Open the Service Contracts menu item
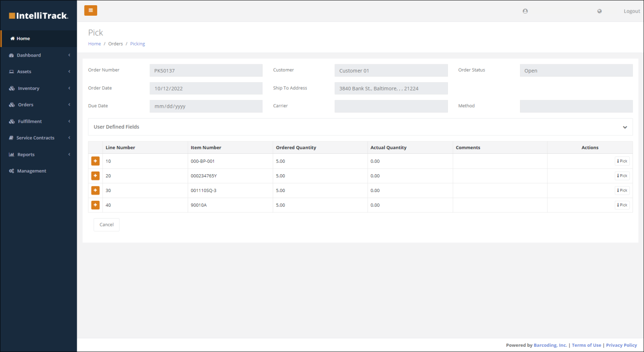This screenshot has height=352, width=644. pos(39,138)
